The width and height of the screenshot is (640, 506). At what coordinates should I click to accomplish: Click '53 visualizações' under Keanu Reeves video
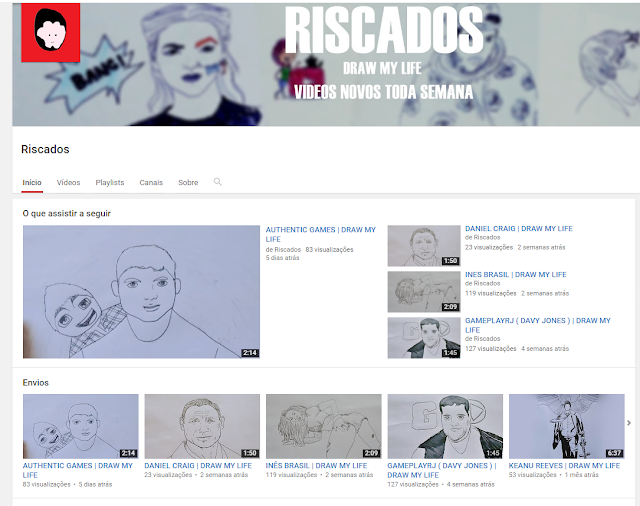(x=533, y=475)
